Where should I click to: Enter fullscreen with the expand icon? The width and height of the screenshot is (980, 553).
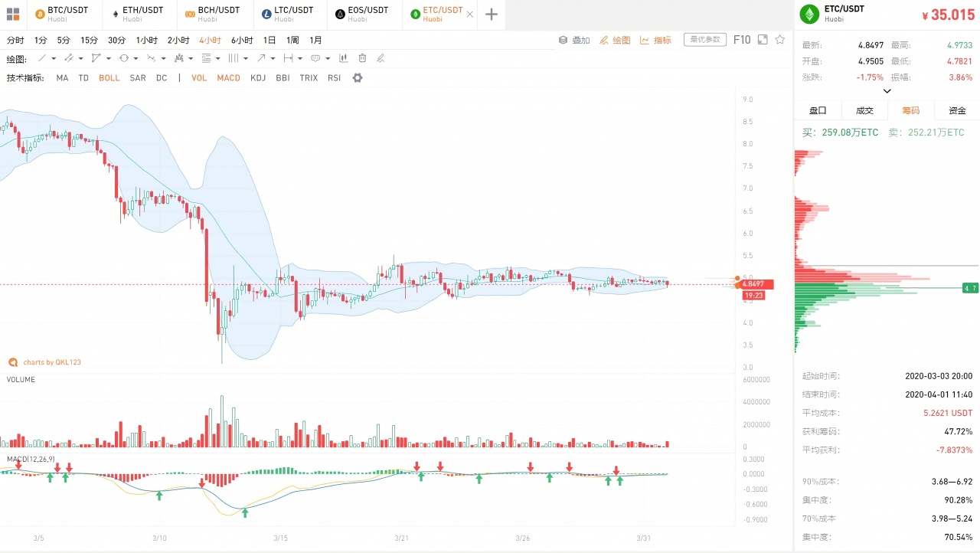[x=763, y=40]
